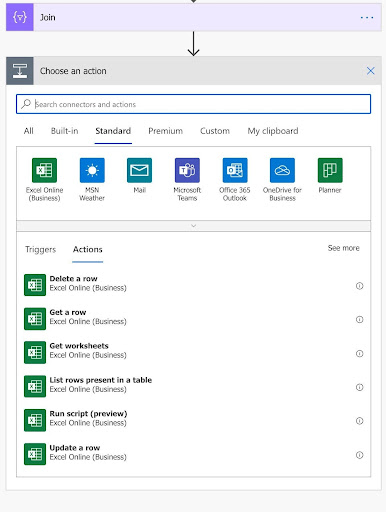
Task: Click the See more link
Action: point(343,248)
